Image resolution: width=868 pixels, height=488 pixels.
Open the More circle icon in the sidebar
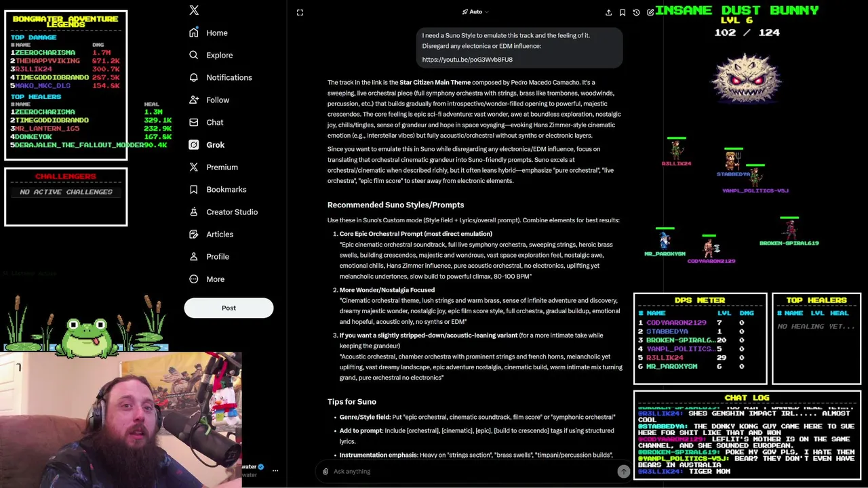194,279
